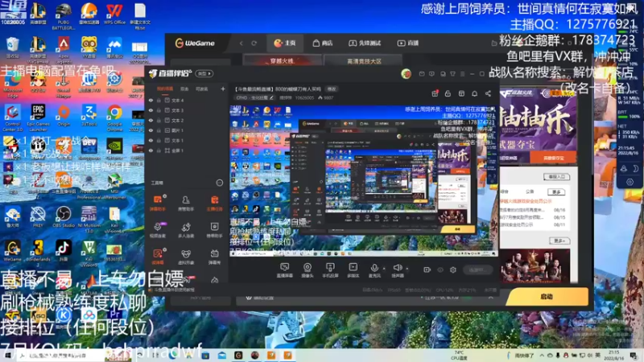Click the 修改 edit title button
This screenshot has width=644, height=362.
tap(332, 89)
